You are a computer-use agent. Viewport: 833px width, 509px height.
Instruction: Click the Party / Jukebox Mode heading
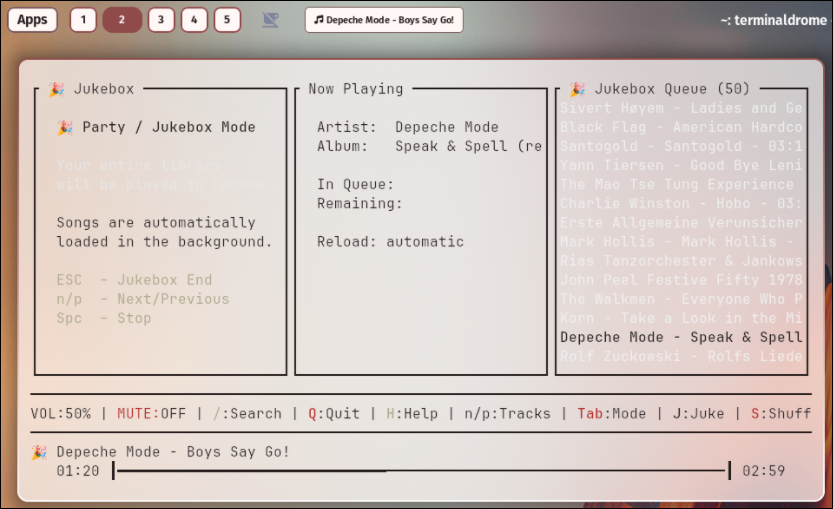[x=169, y=127]
